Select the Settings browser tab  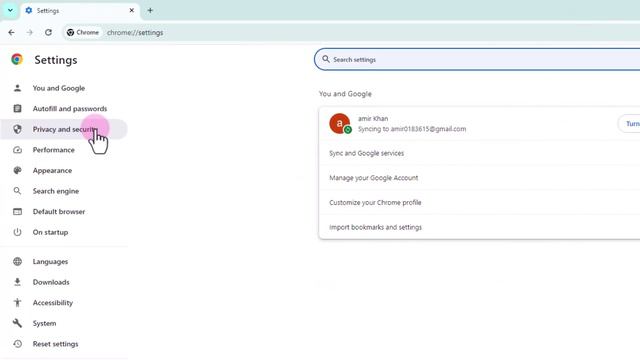(80, 11)
